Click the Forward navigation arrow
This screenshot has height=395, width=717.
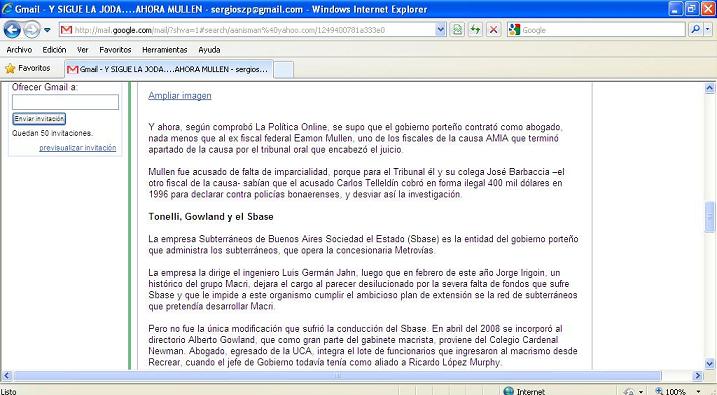[32, 30]
